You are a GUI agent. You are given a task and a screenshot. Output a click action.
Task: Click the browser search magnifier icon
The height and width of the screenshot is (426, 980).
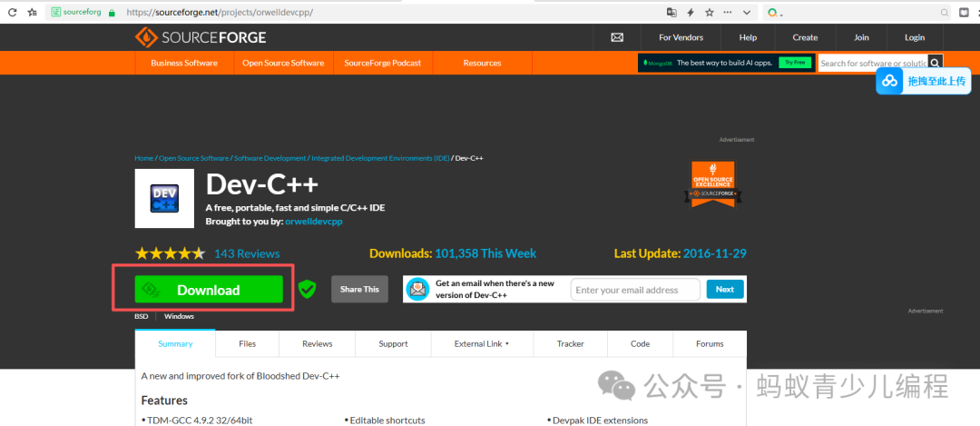click(x=945, y=12)
